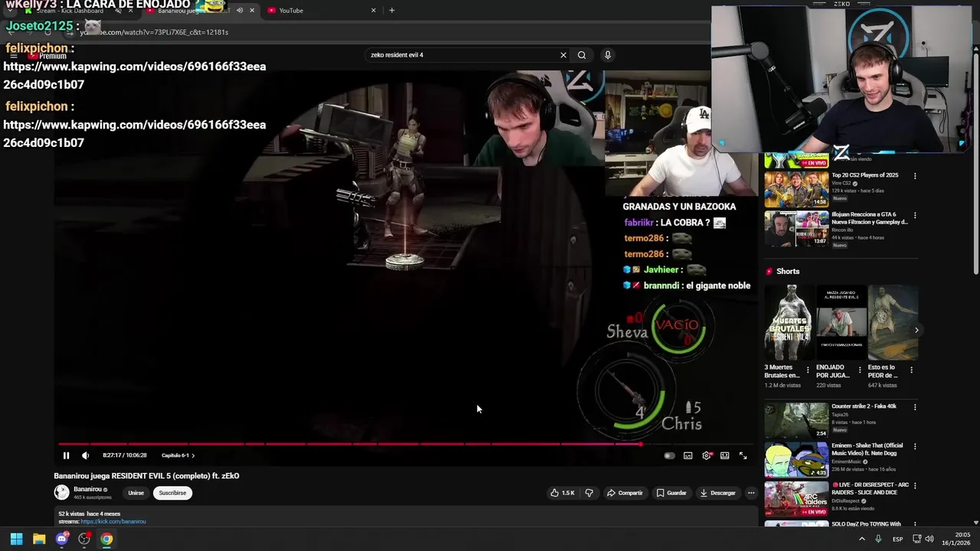The height and width of the screenshot is (551, 980).
Task: Pause the YouTube video
Action: (66, 455)
